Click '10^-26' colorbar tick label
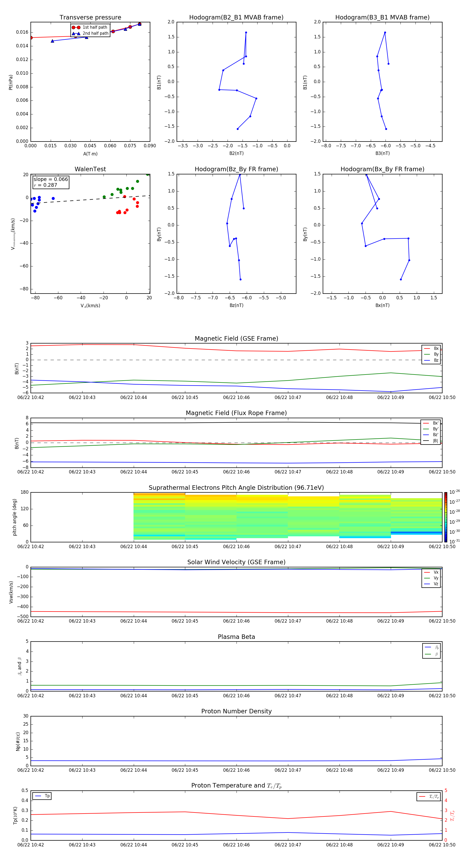The width and height of the screenshot is (473, 868). (x=455, y=492)
